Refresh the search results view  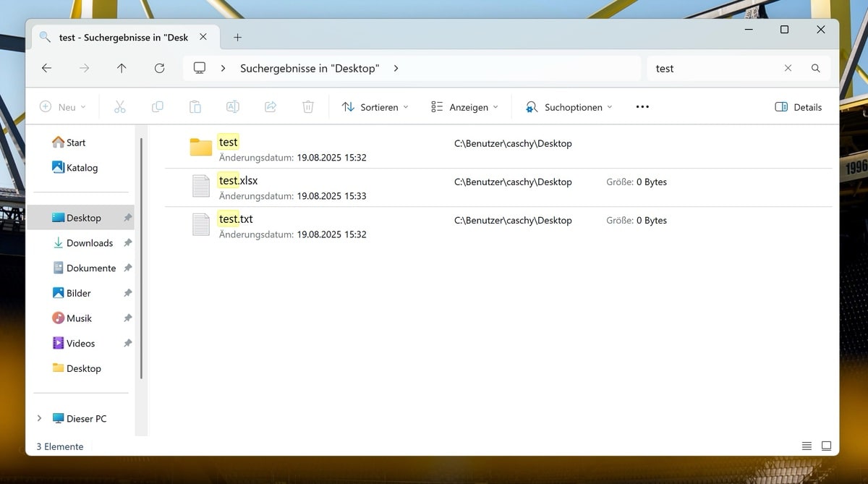tap(159, 68)
